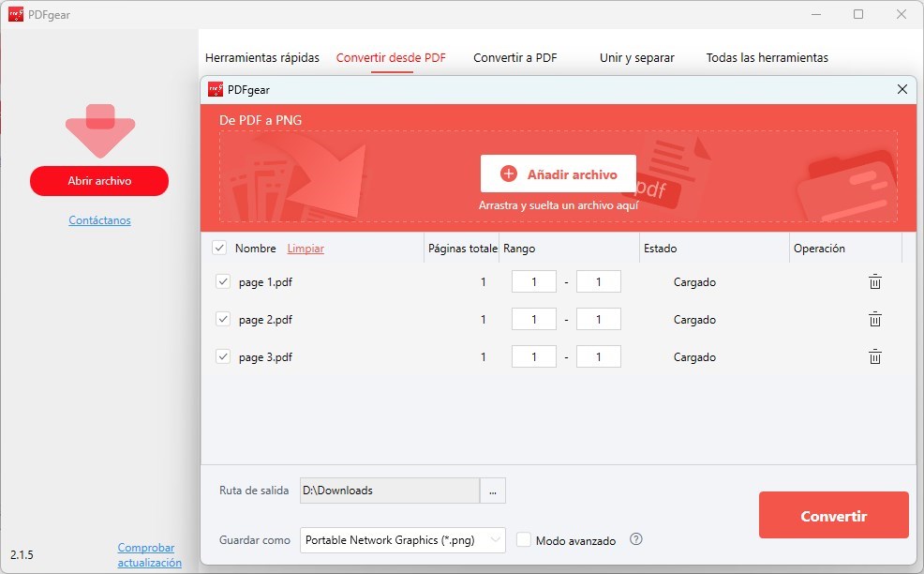924x574 pixels.
Task: Click the Abrir archivo button
Action: tap(99, 180)
